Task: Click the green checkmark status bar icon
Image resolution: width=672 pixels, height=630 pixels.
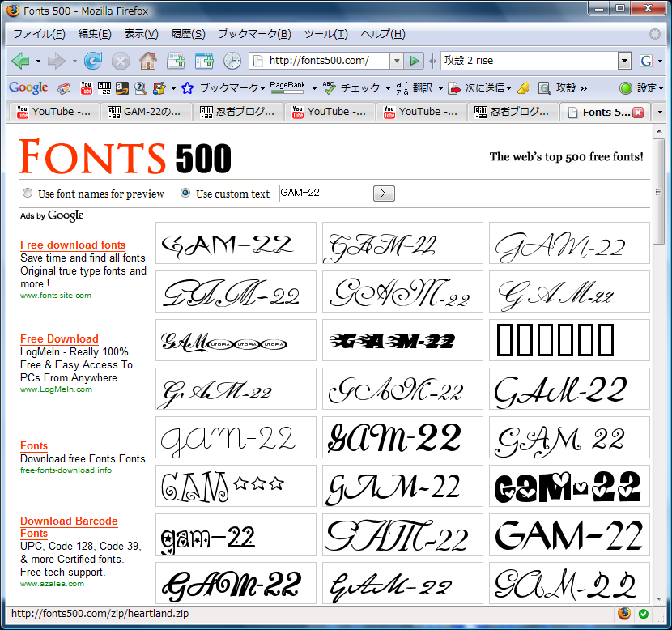Action: click(644, 614)
